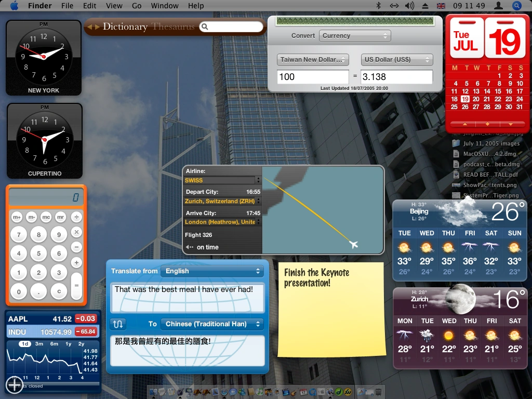
Task: Open Chinese (Traditional Han) target dropdown
Action: [212, 324]
